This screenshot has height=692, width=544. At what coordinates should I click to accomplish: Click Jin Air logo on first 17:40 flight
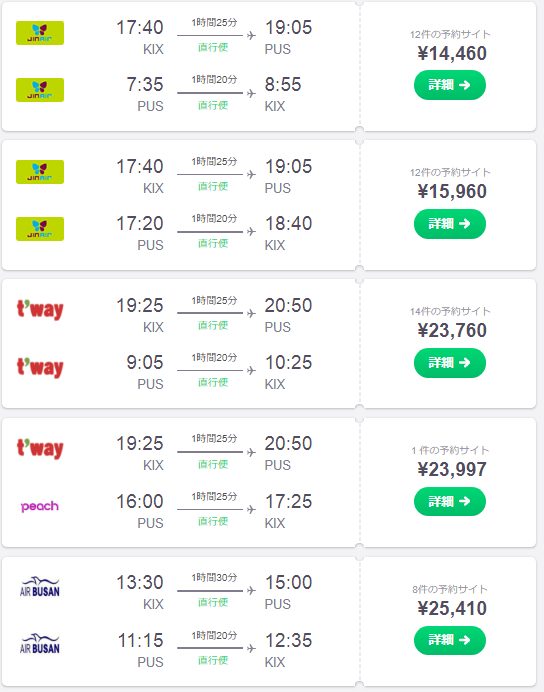coord(40,33)
